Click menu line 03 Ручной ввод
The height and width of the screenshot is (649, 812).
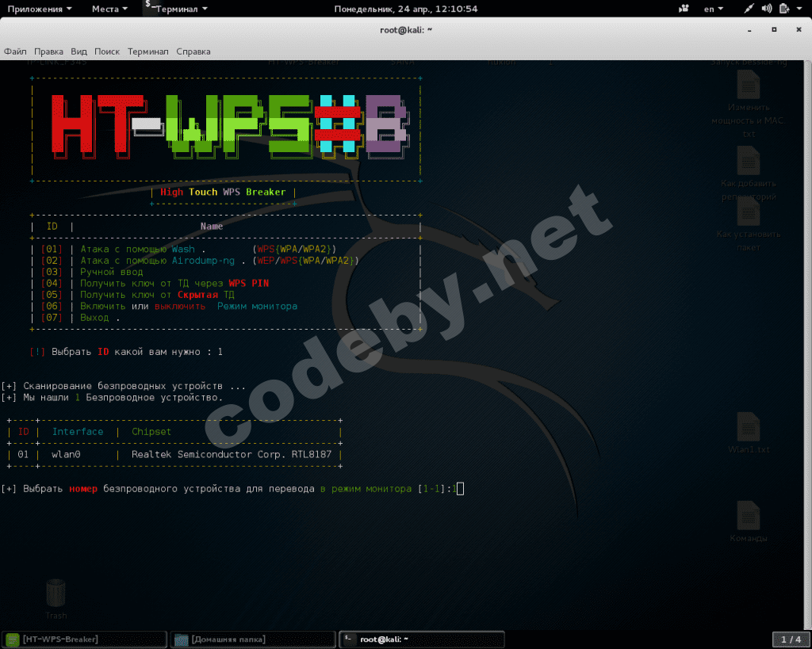point(92,273)
